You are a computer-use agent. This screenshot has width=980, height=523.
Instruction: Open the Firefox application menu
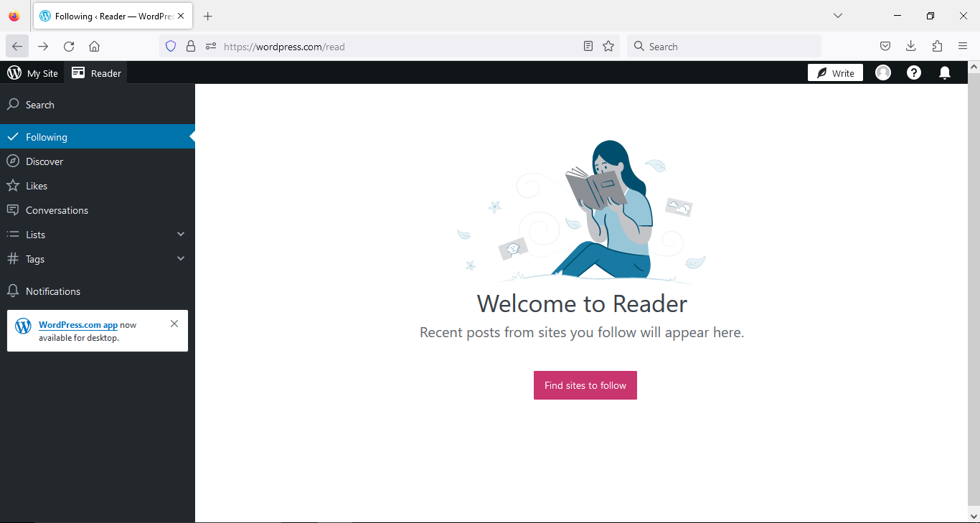tap(963, 47)
